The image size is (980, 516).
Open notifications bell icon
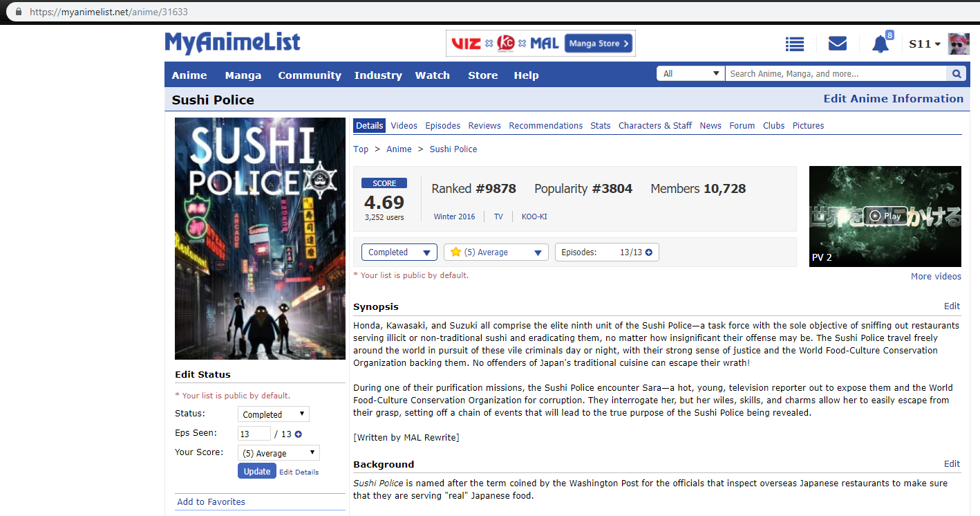point(880,44)
